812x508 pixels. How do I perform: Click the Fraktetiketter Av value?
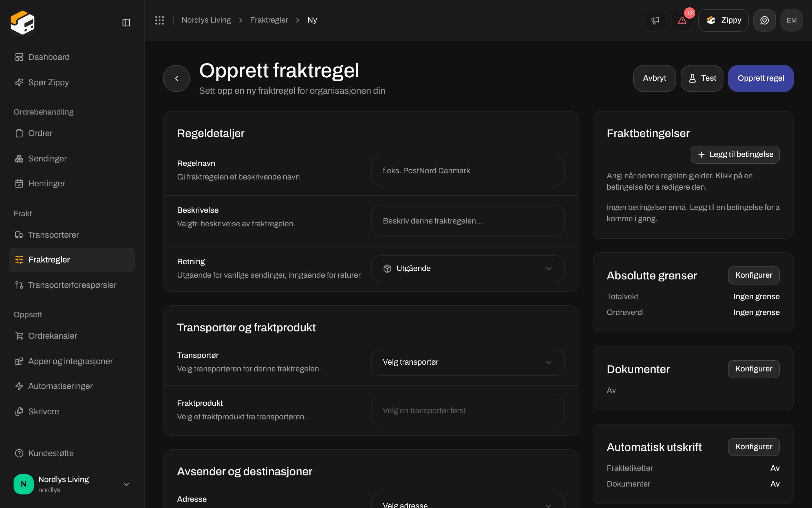point(775,468)
